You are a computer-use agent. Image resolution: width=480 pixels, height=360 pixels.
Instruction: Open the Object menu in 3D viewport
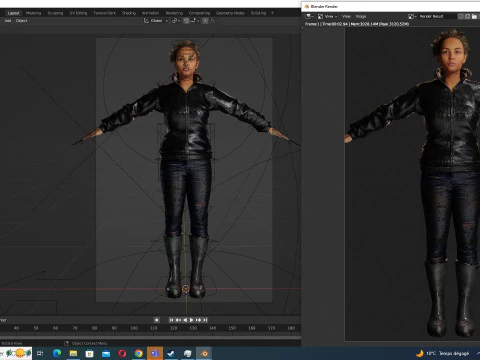(21, 21)
